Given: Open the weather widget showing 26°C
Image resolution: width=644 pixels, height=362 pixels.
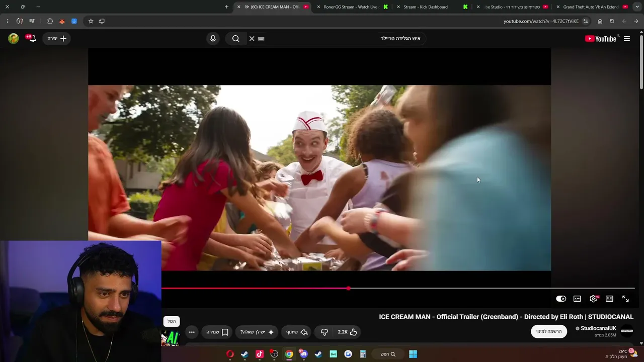Looking at the screenshot, I should (x=621, y=354).
